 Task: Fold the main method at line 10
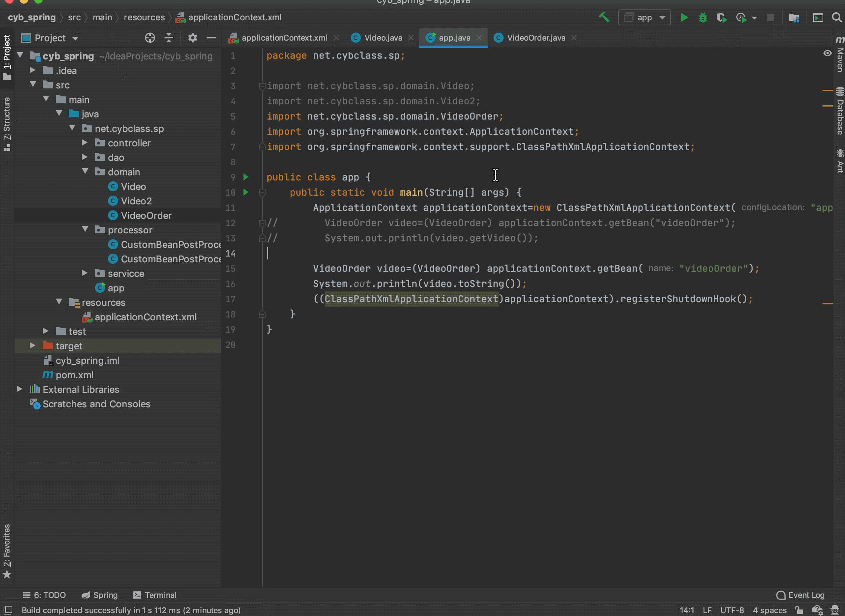[262, 193]
